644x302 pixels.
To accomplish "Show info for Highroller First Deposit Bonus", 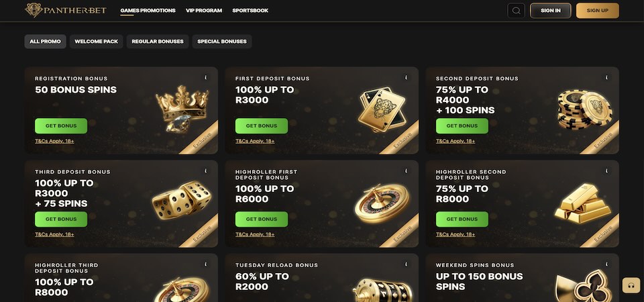I will pos(406,171).
